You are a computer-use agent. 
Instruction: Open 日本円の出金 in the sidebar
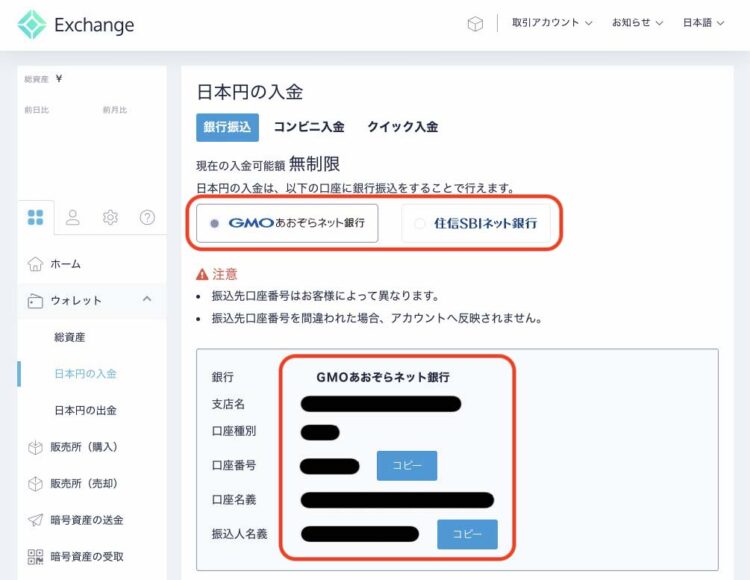[x=85, y=410]
